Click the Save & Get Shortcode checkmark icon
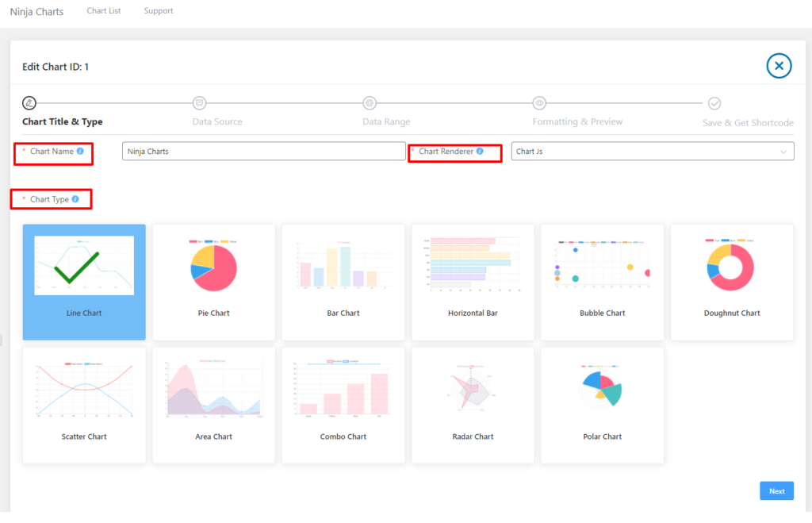 (714, 103)
